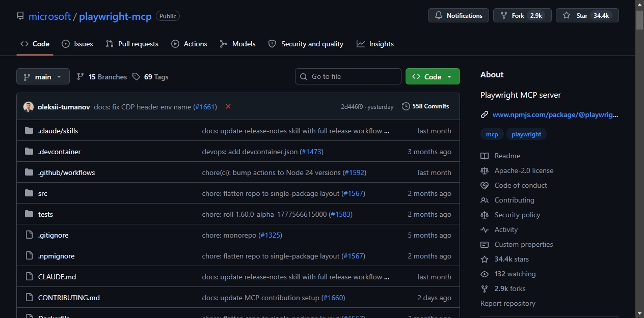Viewport: 644px width, 318px height.
Task: Click the microsoft owner link
Action: pyautogui.click(x=49, y=16)
